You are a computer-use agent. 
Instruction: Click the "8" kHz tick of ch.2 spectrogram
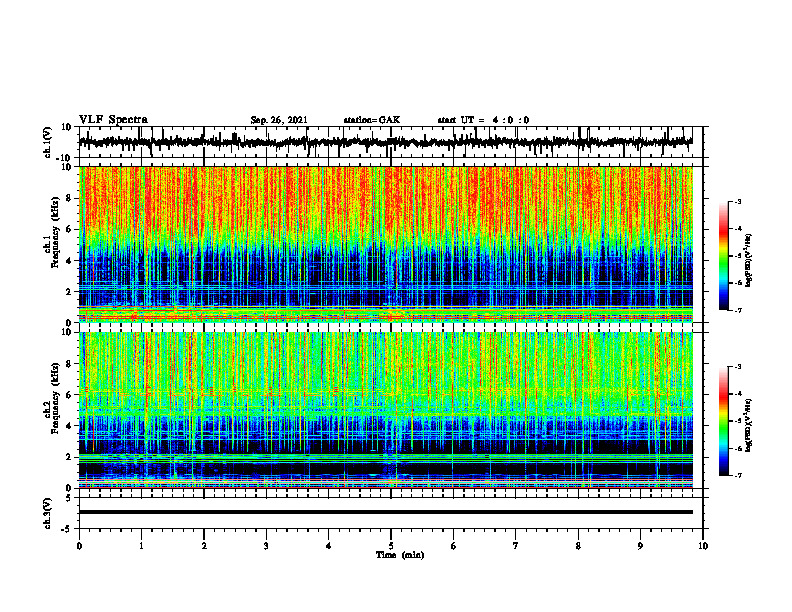coord(69,364)
